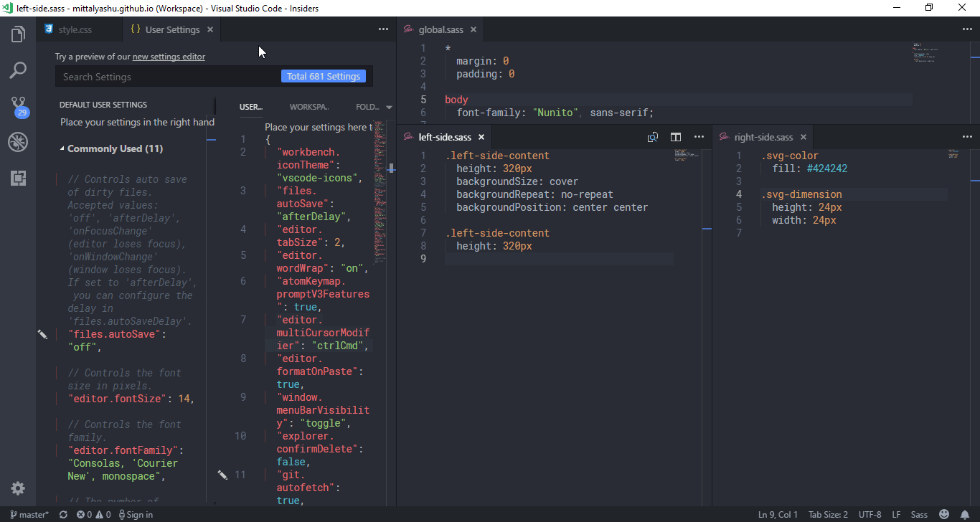Open more actions for right-side.sass editor
980x522 pixels.
[967, 136]
